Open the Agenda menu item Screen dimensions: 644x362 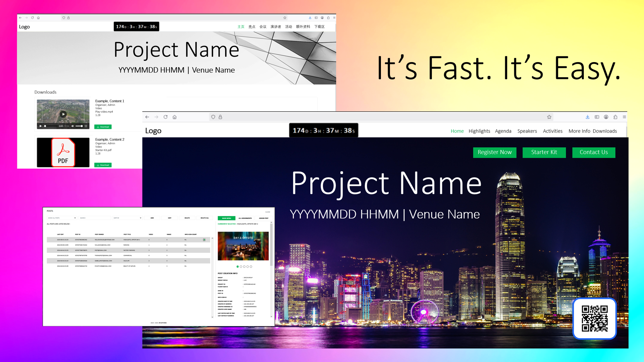coord(503,131)
